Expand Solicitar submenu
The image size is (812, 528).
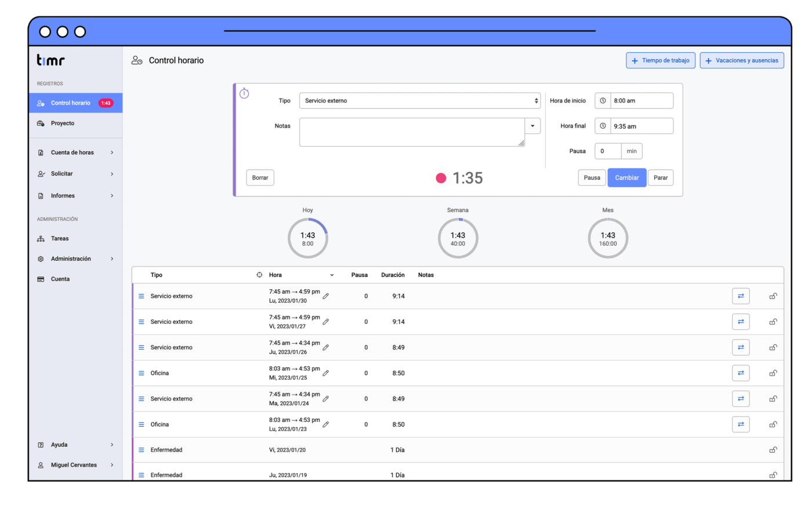pos(112,174)
